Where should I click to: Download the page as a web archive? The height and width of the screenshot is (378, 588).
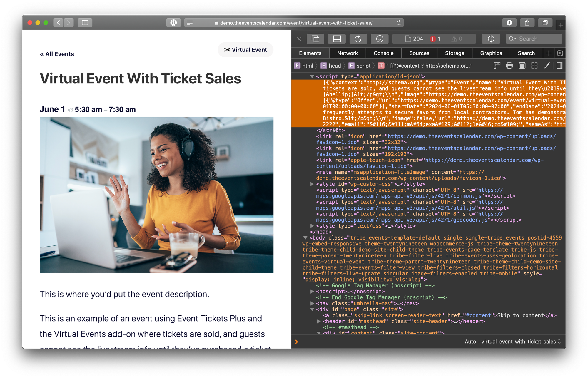[x=380, y=39]
